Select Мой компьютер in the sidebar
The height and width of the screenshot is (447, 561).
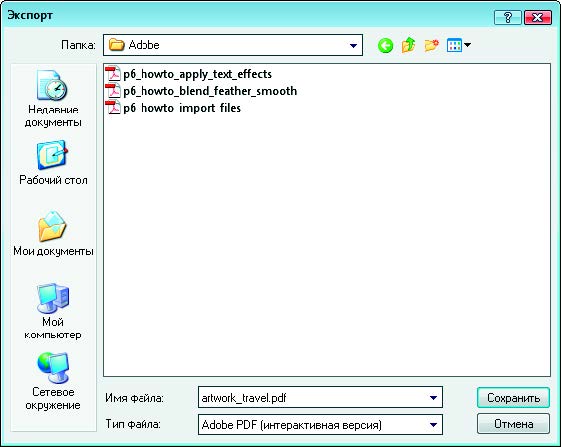53,311
